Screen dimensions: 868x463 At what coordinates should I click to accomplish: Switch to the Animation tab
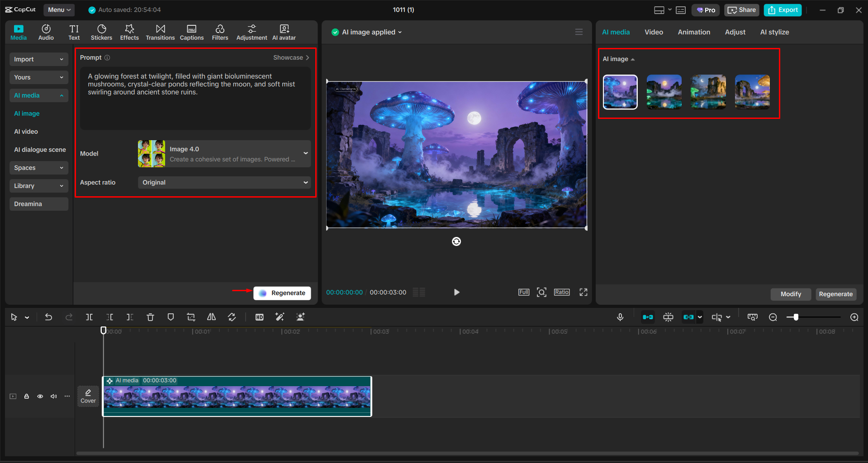pos(694,32)
